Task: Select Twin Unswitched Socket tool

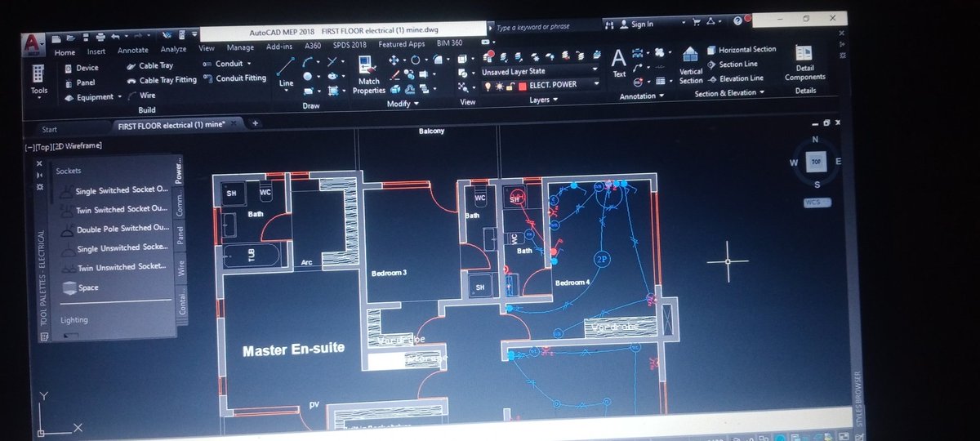Action: [x=113, y=267]
